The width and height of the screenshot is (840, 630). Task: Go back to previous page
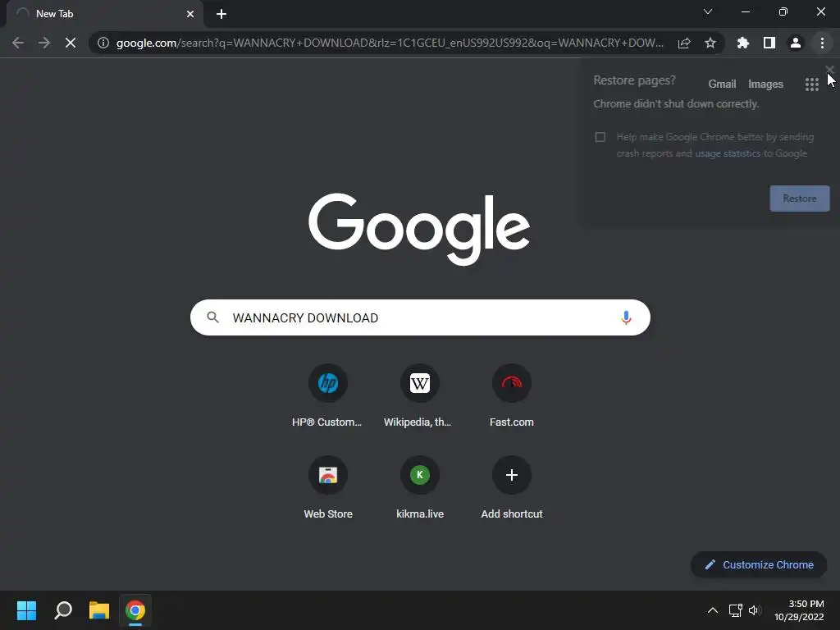(18, 43)
